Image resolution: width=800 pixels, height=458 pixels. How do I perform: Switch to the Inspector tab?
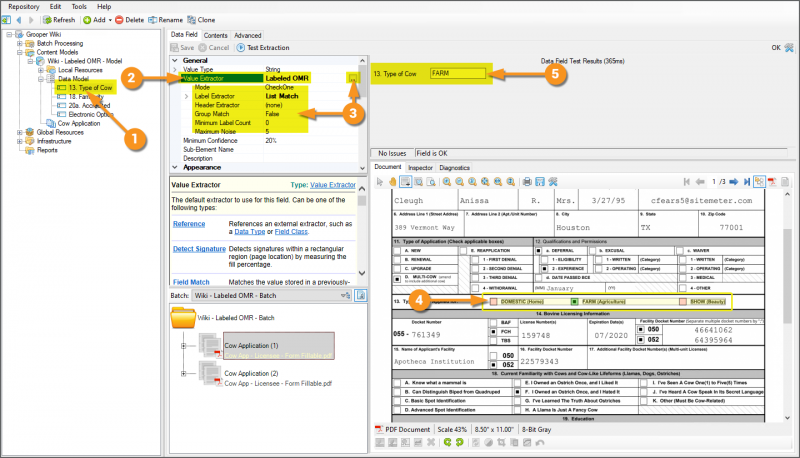click(420, 167)
